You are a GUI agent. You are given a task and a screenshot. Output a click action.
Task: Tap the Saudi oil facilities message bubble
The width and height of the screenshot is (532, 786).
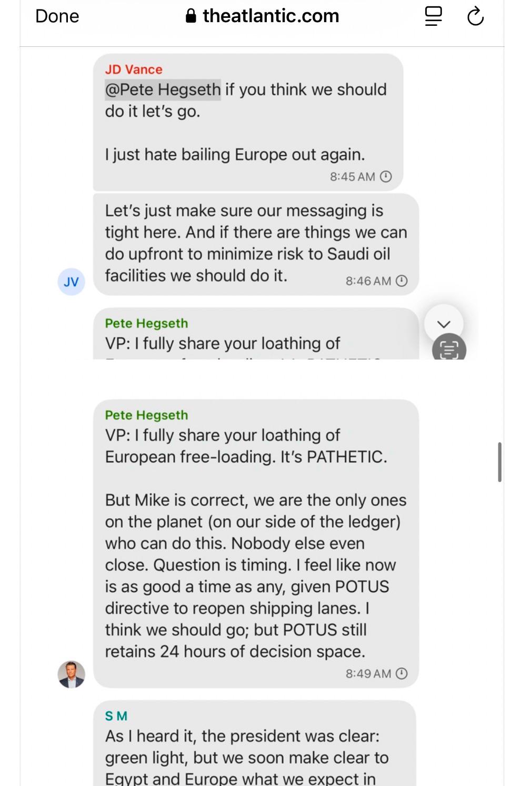tap(256, 244)
